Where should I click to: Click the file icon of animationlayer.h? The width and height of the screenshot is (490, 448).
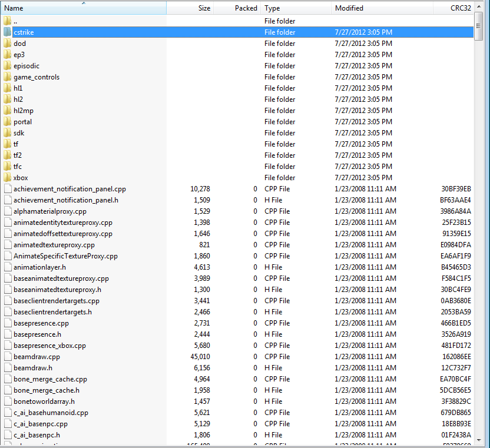[8, 267]
